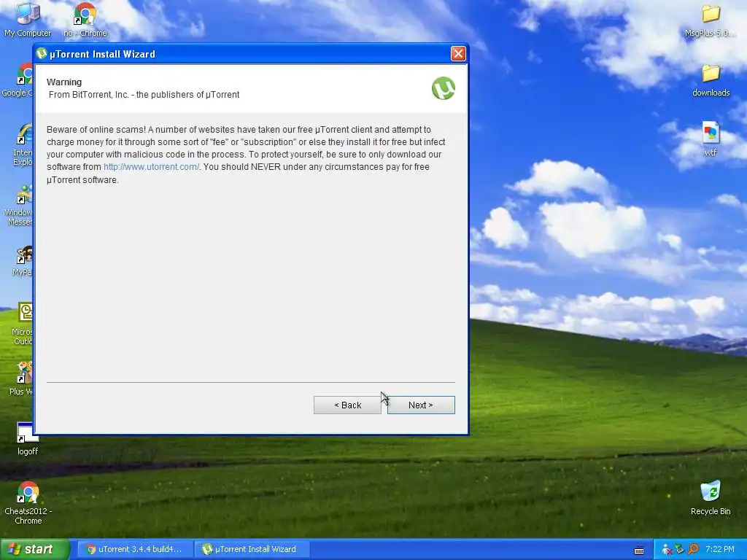Click the < Back button in the wizard
The width and height of the screenshot is (747, 560).
click(x=347, y=405)
